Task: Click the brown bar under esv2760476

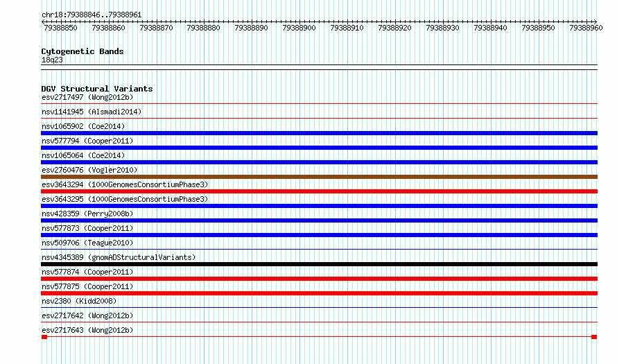Action: (319, 177)
